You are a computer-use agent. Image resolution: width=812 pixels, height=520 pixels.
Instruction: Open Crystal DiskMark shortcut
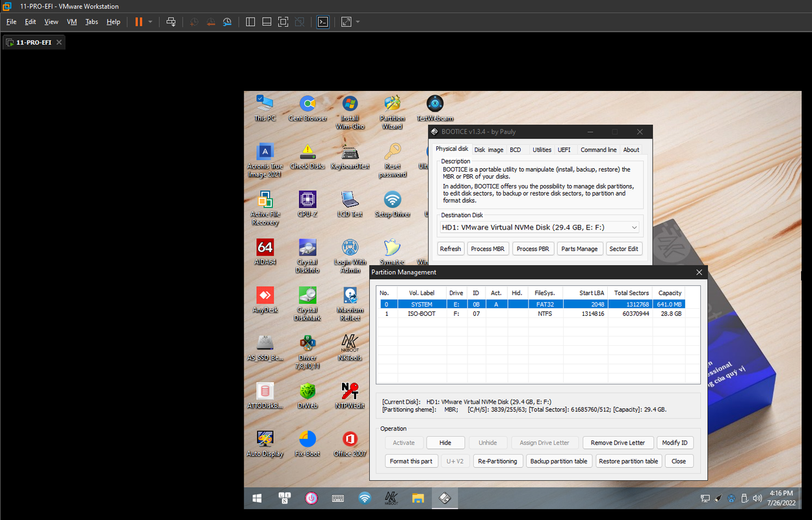tap(308, 304)
